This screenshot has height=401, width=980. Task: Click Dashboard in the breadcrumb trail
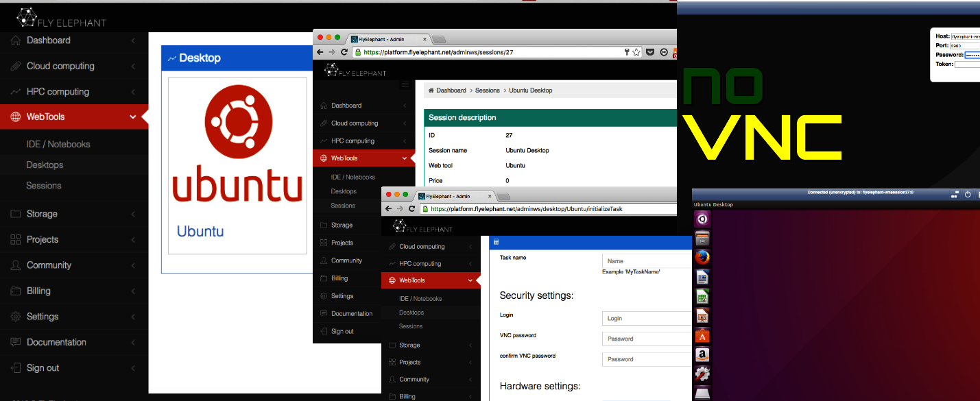coord(451,90)
